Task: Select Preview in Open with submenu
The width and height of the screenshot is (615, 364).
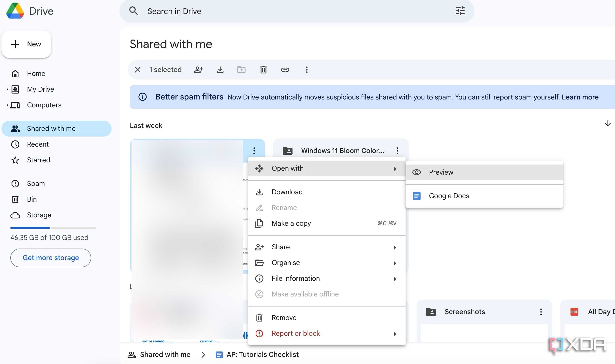Action: [x=484, y=172]
